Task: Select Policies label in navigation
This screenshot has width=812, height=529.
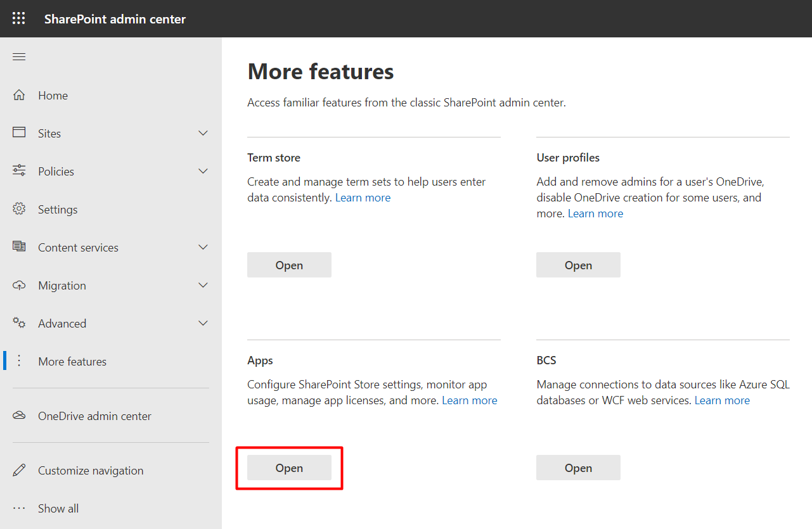Action: (x=56, y=172)
